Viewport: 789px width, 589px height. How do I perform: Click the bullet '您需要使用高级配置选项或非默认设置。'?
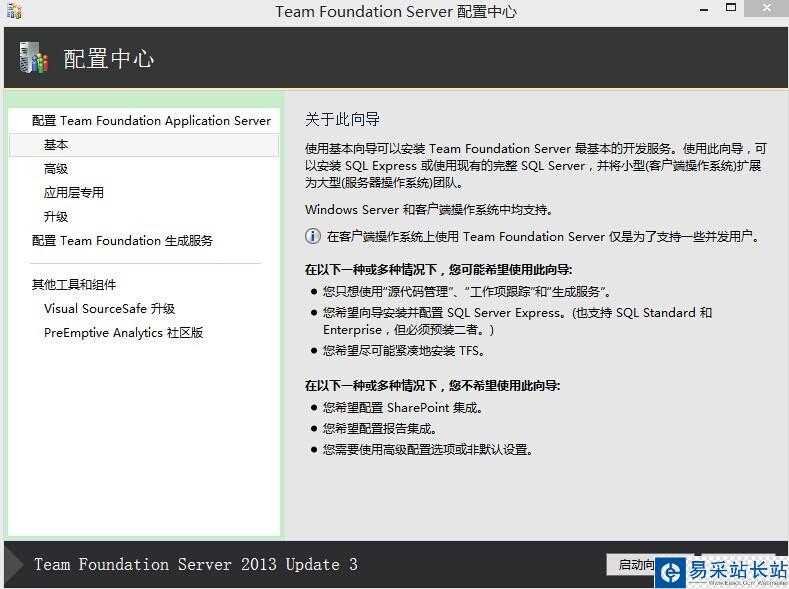pos(428,449)
